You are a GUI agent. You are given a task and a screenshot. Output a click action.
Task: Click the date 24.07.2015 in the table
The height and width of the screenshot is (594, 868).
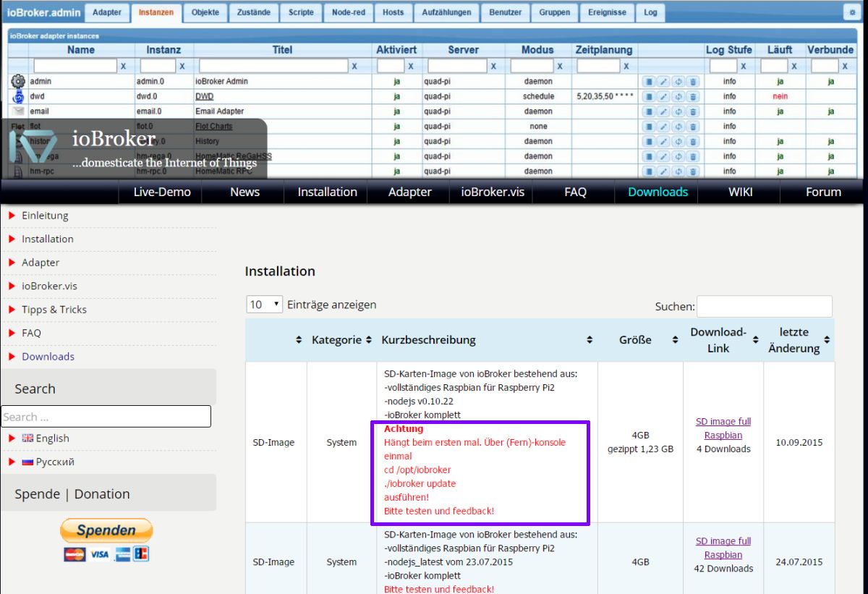pyautogui.click(x=799, y=561)
